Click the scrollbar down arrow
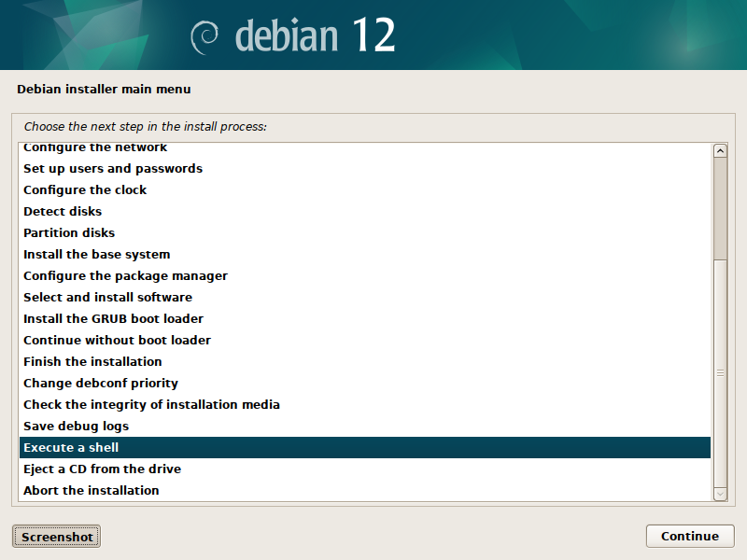 click(720, 495)
